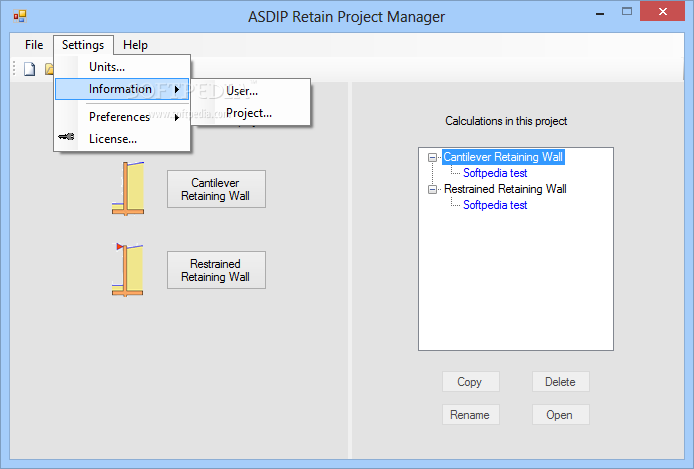
Task: Collapse the Restrained Retaining Wall tree node
Action: coord(432,189)
